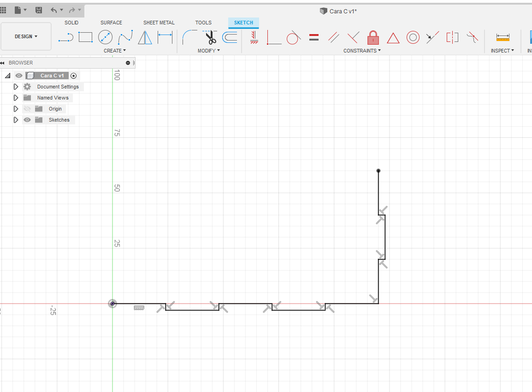Viewport: 532px width, 392px height.
Task: Open the CONSTRAINTS dropdown menu
Action: [362, 51]
